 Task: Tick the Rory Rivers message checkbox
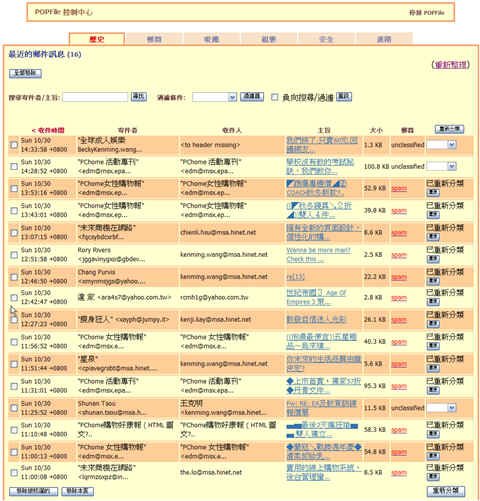tap(14, 255)
